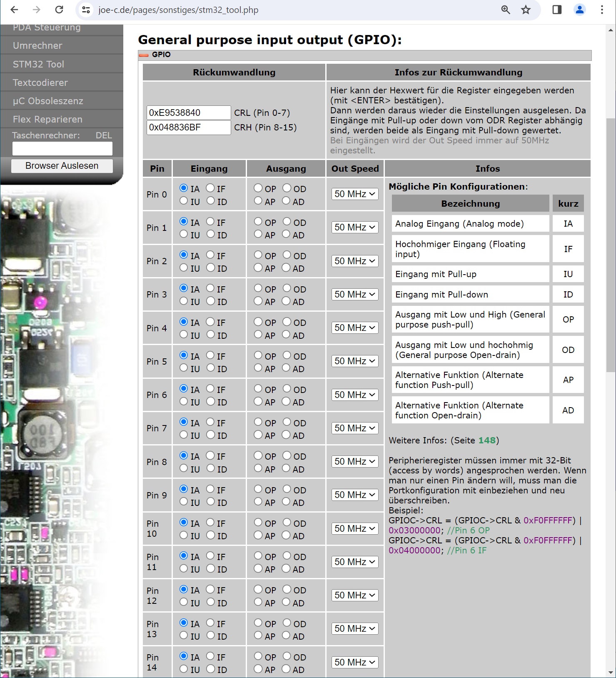The width and height of the screenshot is (616, 678).
Task: Open site information icon in address bar
Action: (x=86, y=10)
